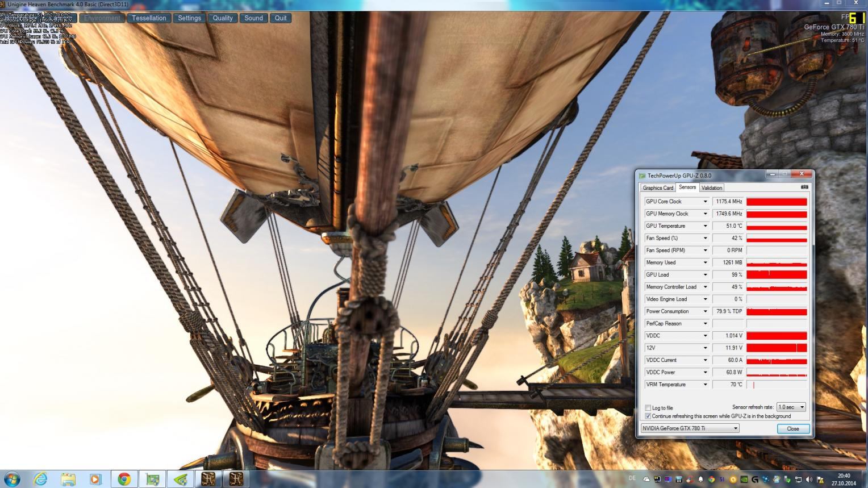868x488 pixels.
Task: Expand the VDDC Current dropdown
Action: [705, 360]
